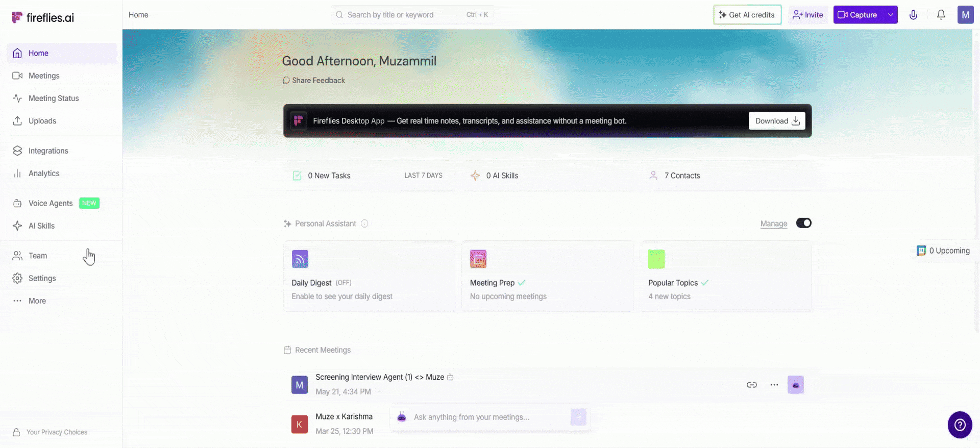Download the Fireflies Desktop App
This screenshot has width=980, height=448.
[x=777, y=121]
